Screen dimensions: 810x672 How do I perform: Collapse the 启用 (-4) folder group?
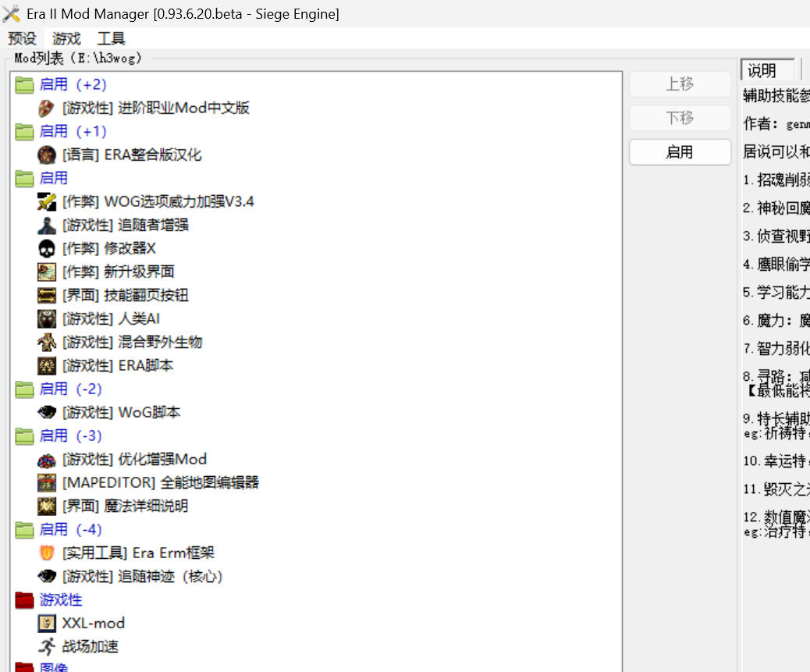tap(24, 529)
